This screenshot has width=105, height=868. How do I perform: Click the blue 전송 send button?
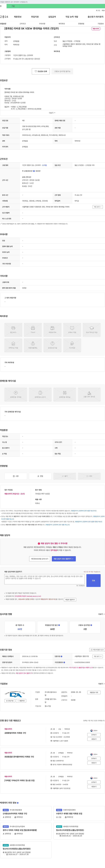[94, 581]
